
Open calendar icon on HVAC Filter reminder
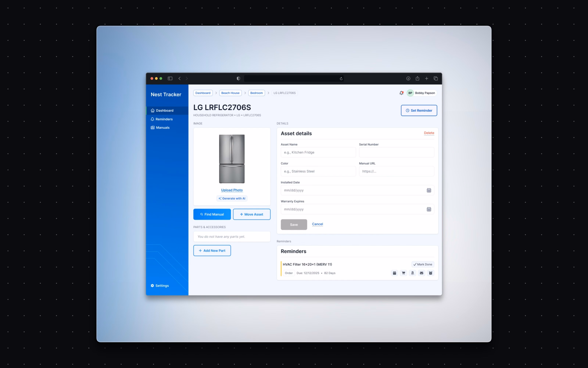394,273
